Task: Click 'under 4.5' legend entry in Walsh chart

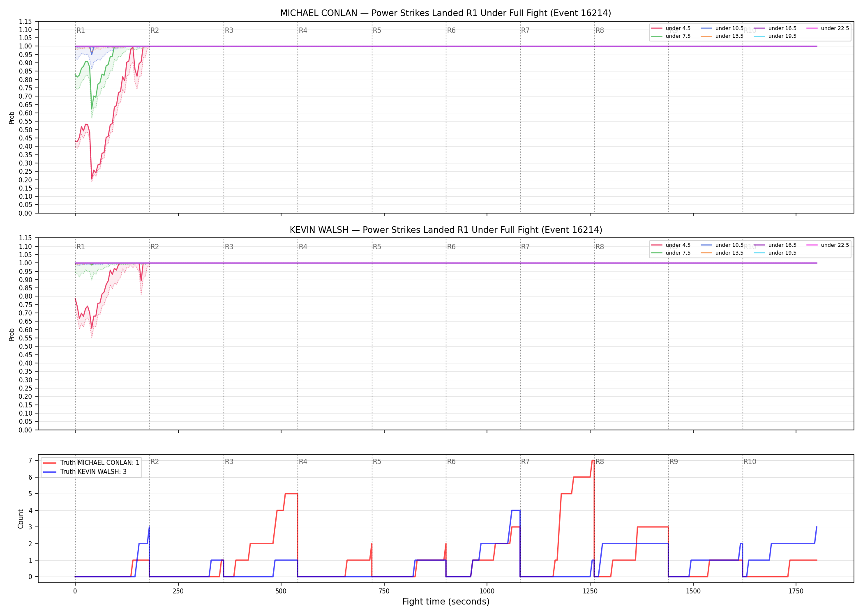Action: [x=671, y=245]
